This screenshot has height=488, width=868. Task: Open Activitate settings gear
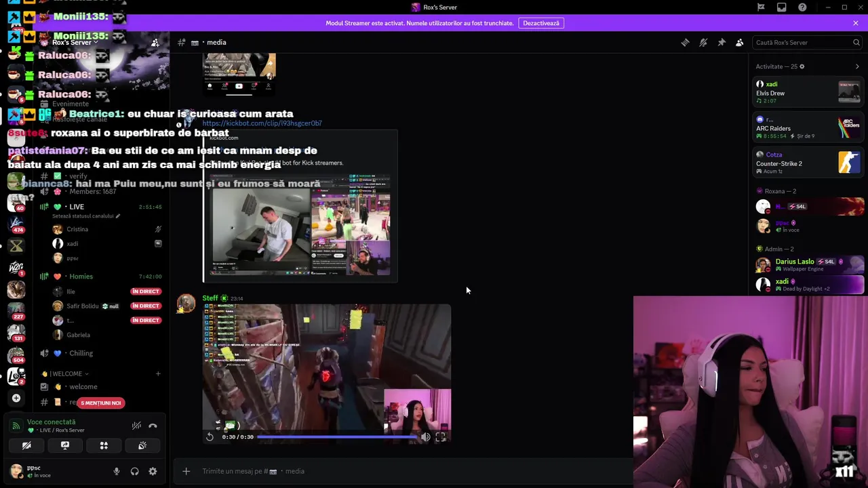click(x=802, y=66)
